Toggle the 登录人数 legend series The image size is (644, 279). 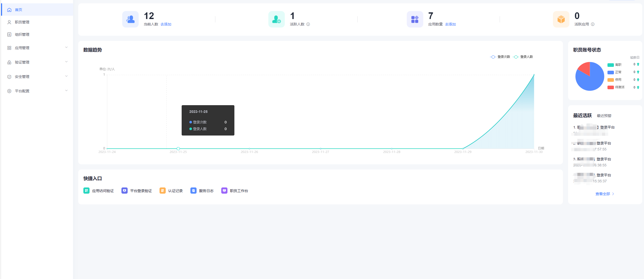click(523, 57)
